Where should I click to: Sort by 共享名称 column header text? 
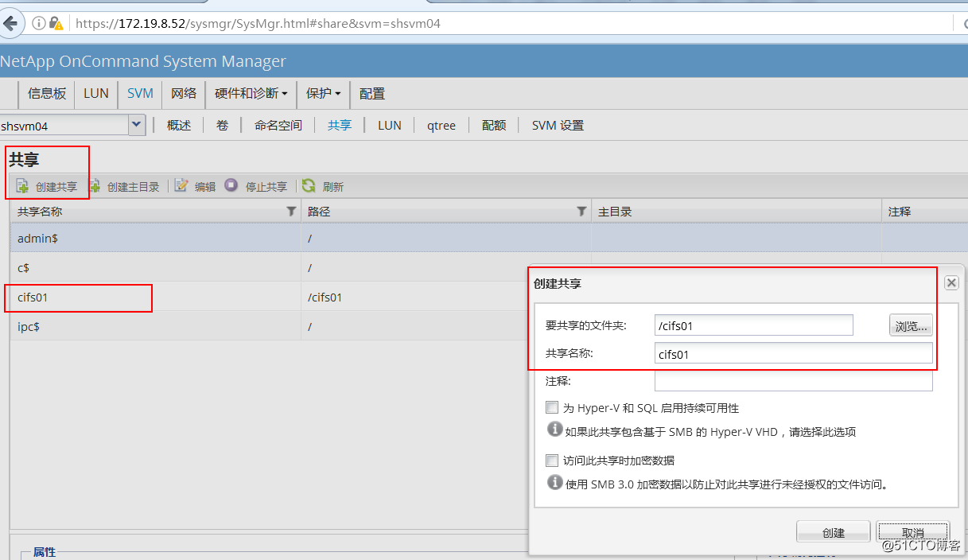coord(40,212)
